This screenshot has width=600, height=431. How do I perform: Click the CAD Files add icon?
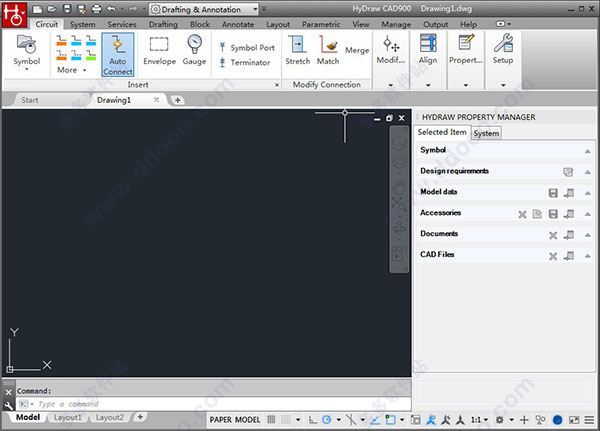(x=569, y=256)
